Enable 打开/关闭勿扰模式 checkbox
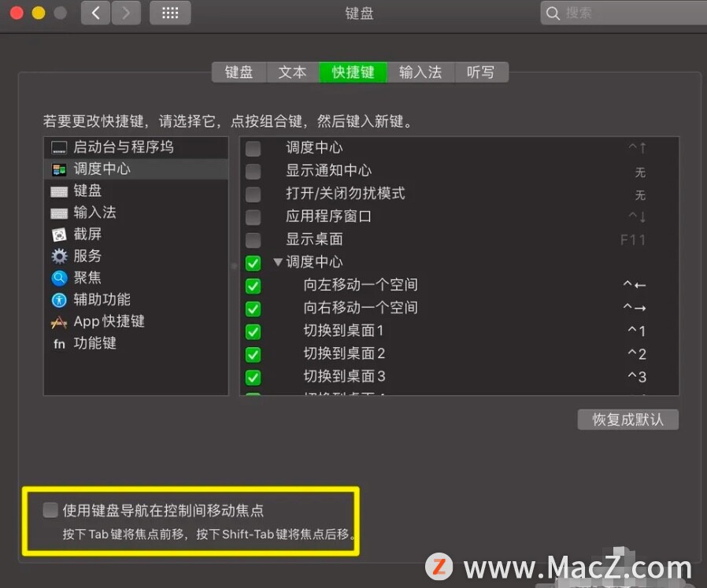707x588 pixels. coord(253,194)
